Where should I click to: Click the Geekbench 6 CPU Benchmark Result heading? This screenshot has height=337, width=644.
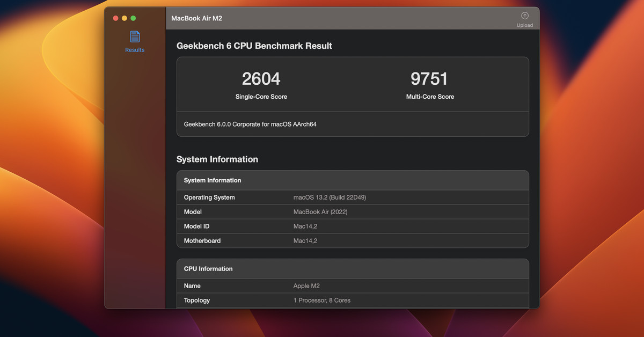pos(254,46)
